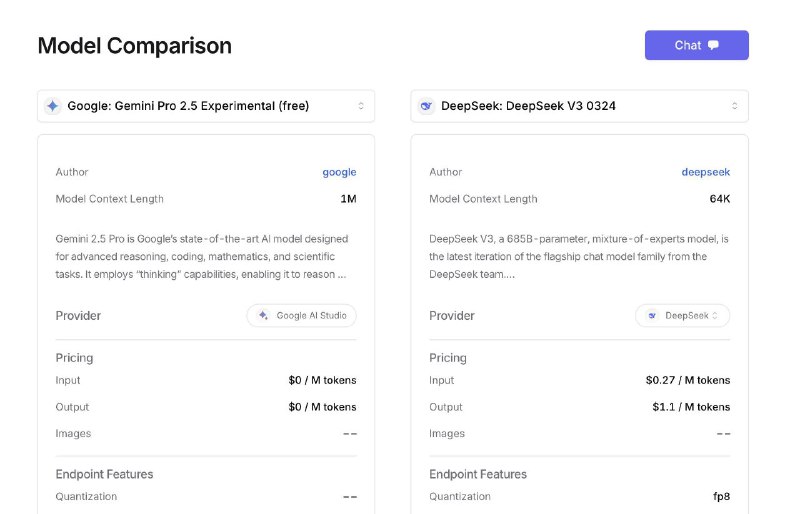Click the whale icon in DeepSeek provider pill
Viewport: 800px width, 514px height.
click(x=652, y=315)
